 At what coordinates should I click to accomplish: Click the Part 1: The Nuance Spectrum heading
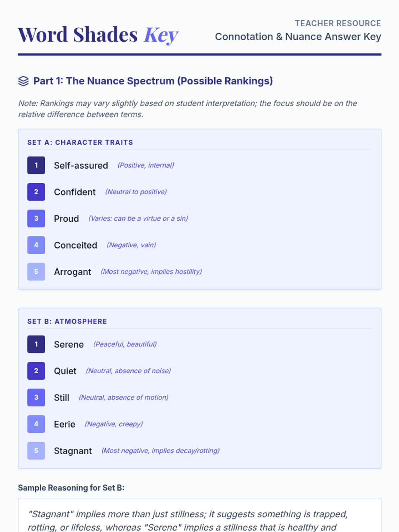pyautogui.click(x=153, y=81)
